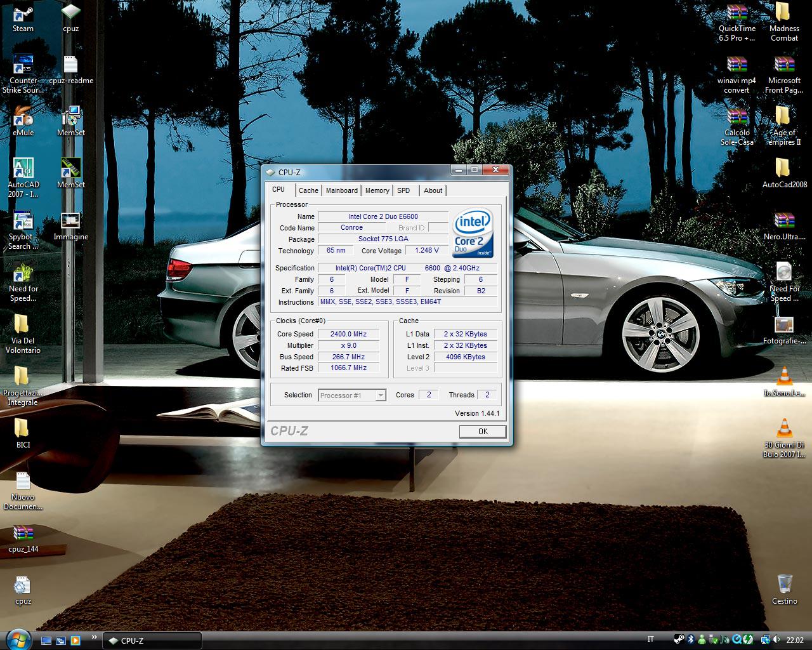Click the Core Speed value 2400.0 MHz
The height and width of the screenshot is (650, 812).
tap(348, 334)
